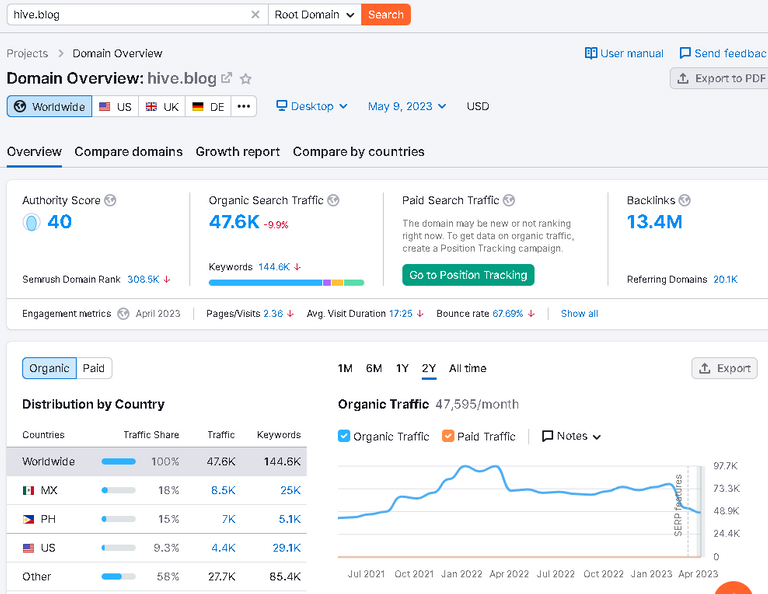768x594 pixels.
Task: Click the keyword distribution color bar
Action: pos(286,283)
